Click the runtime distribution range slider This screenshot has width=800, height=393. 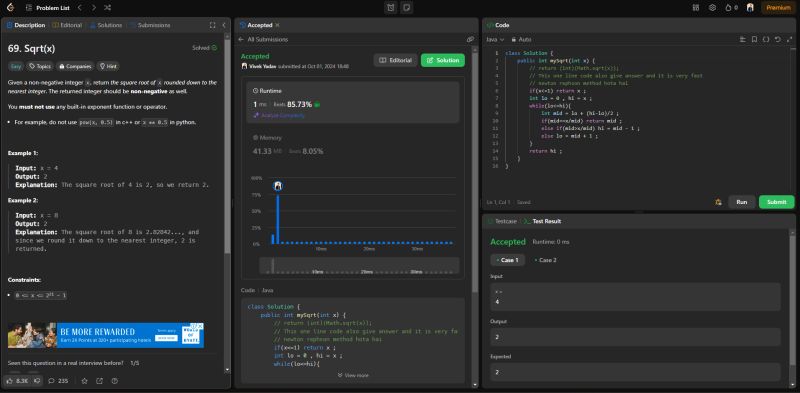pos(359,266)
